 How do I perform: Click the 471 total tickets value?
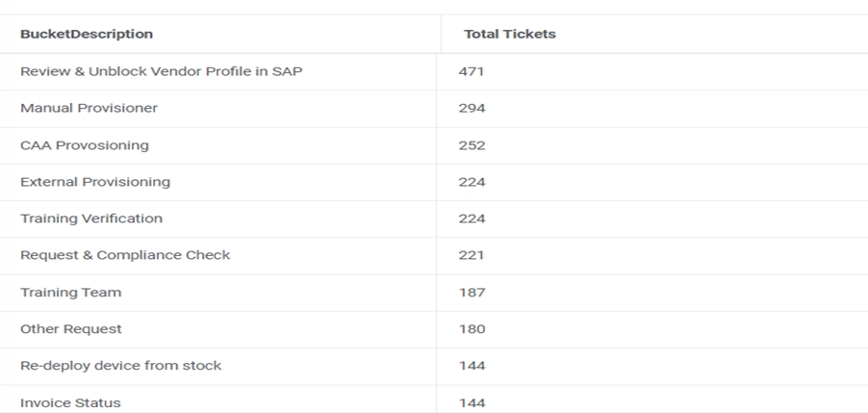tap(472, 72)
